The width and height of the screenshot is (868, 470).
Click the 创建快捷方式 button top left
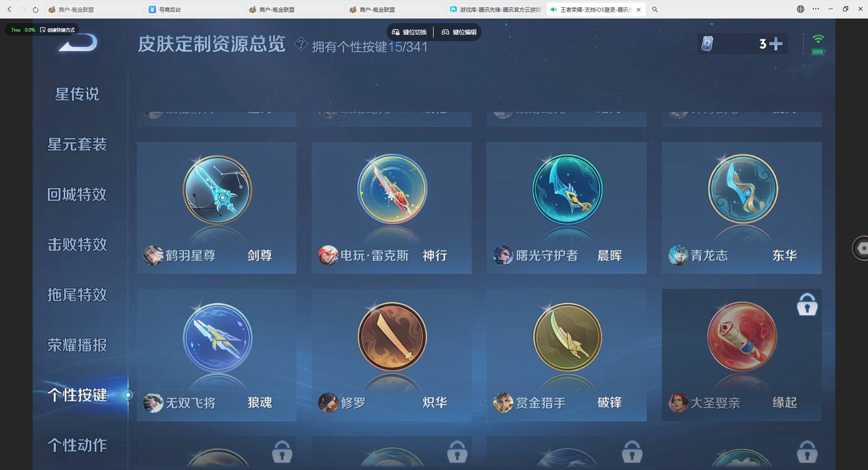59,30
